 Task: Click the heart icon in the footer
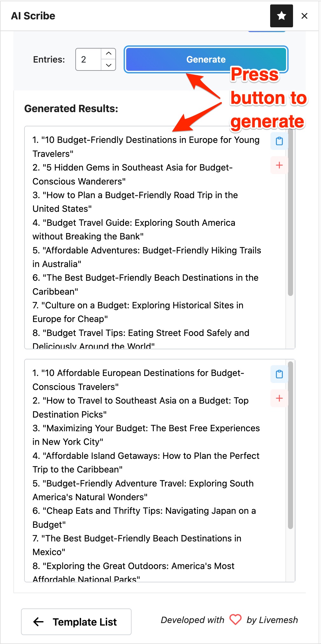[236, 620]
